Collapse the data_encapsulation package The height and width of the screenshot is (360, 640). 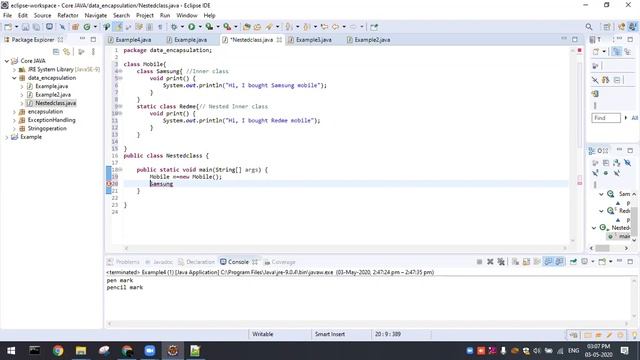click(x=14, y=78)
